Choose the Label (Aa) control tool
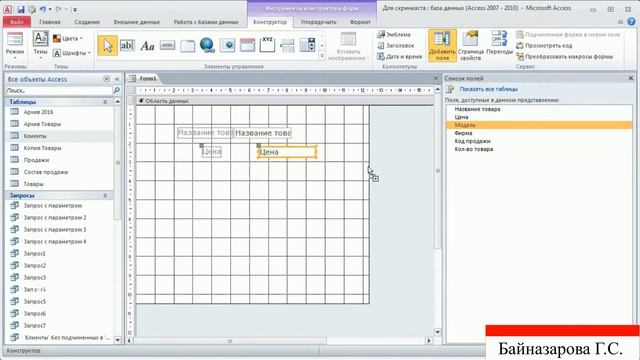The image size is (640, 360). click(147, 46)
